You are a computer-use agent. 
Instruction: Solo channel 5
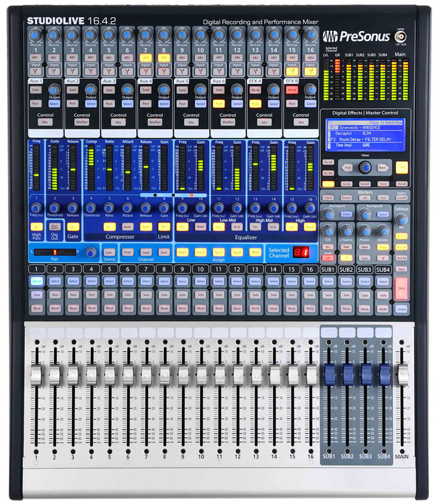pos(110,295)
